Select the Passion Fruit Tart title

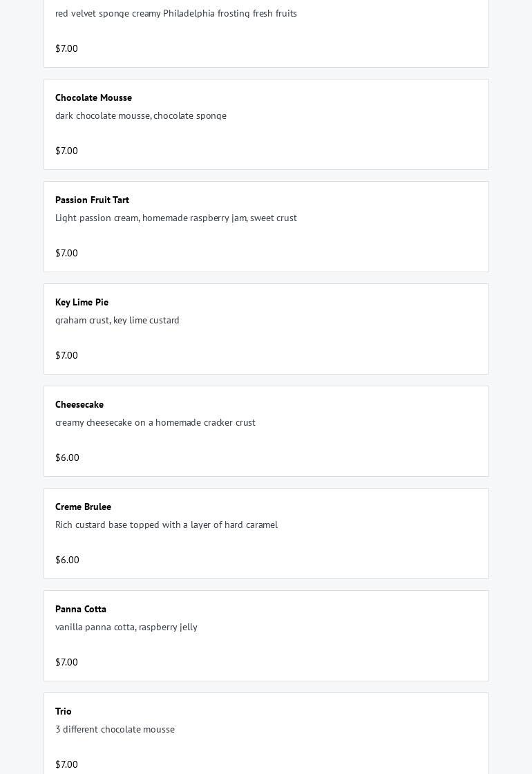pyautogui.click(x=92, y=200)
